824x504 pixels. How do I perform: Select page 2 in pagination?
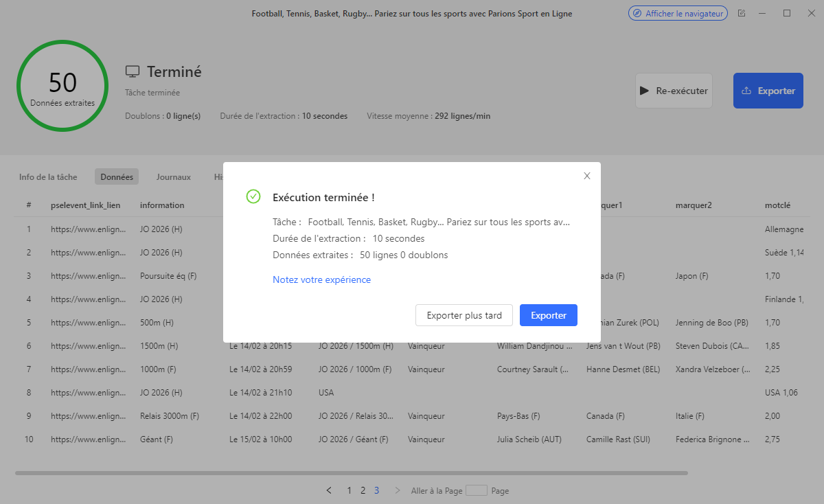pos(363,490)
